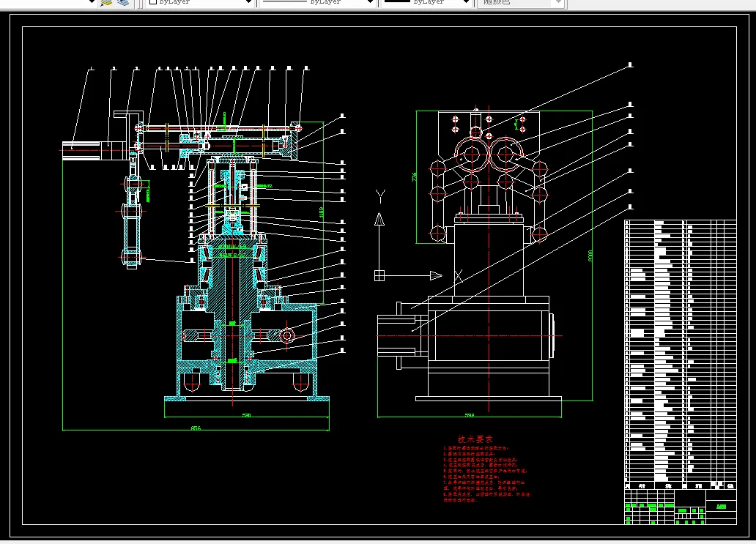Image resolution: width=756 pixels, height=544 pixels.
Task: Open the ByLayer color control dropdown
Action: (200, 2)
